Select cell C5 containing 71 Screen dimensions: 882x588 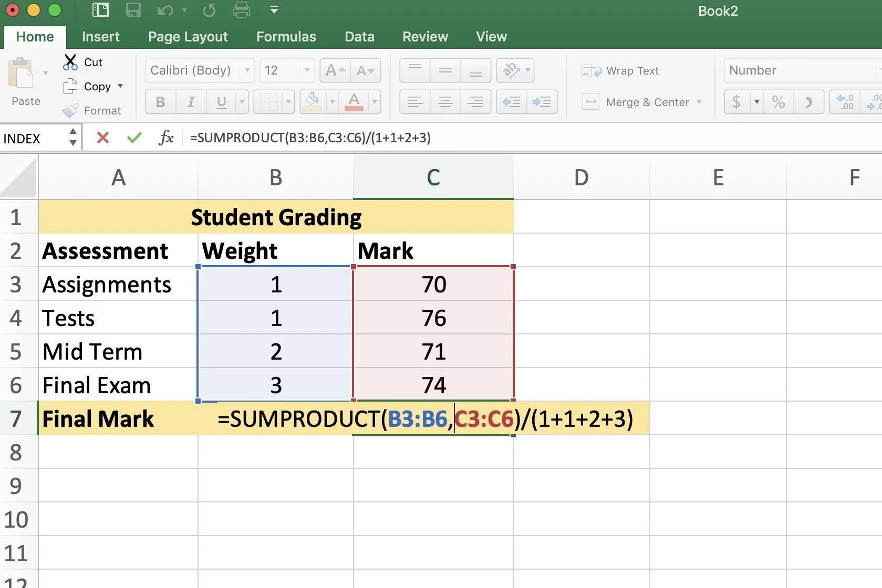[433, 351]
